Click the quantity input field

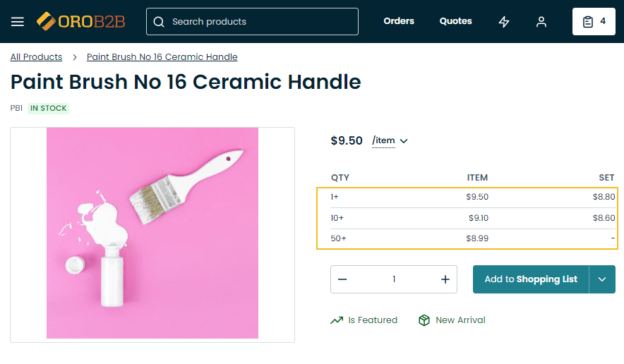pos(394,279)
